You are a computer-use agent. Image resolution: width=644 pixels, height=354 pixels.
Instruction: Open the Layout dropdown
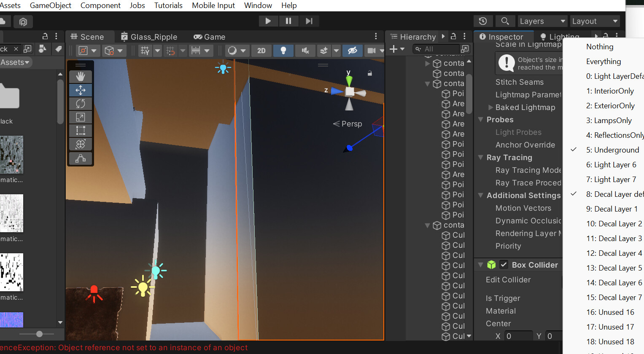tap(595, 21)
